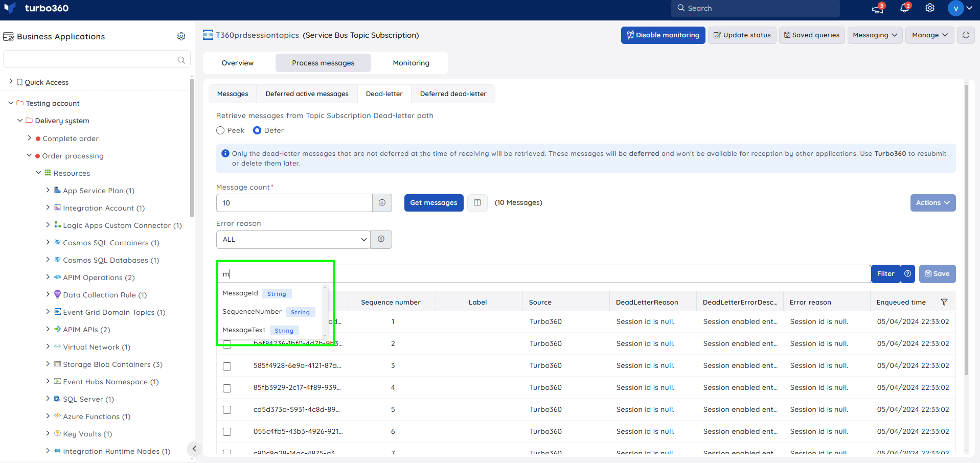
Task: Open the Manage dropdown
Action: coord(929,35)
